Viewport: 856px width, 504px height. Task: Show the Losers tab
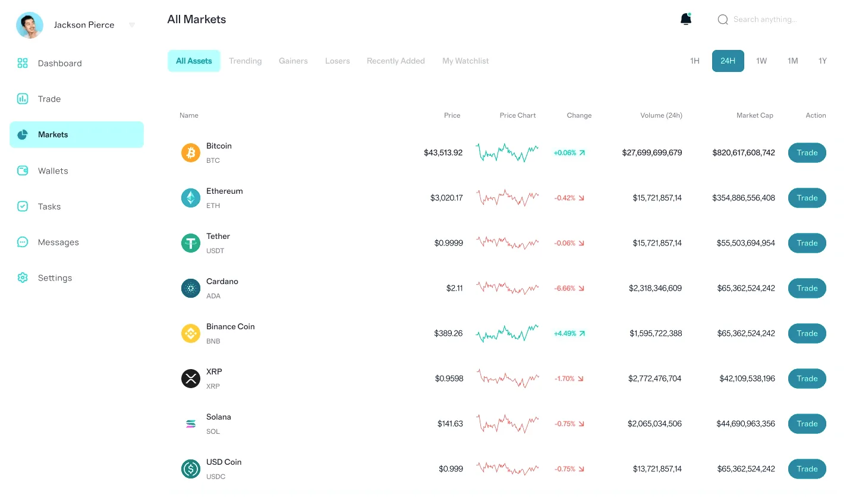click(x=338, y=61)
